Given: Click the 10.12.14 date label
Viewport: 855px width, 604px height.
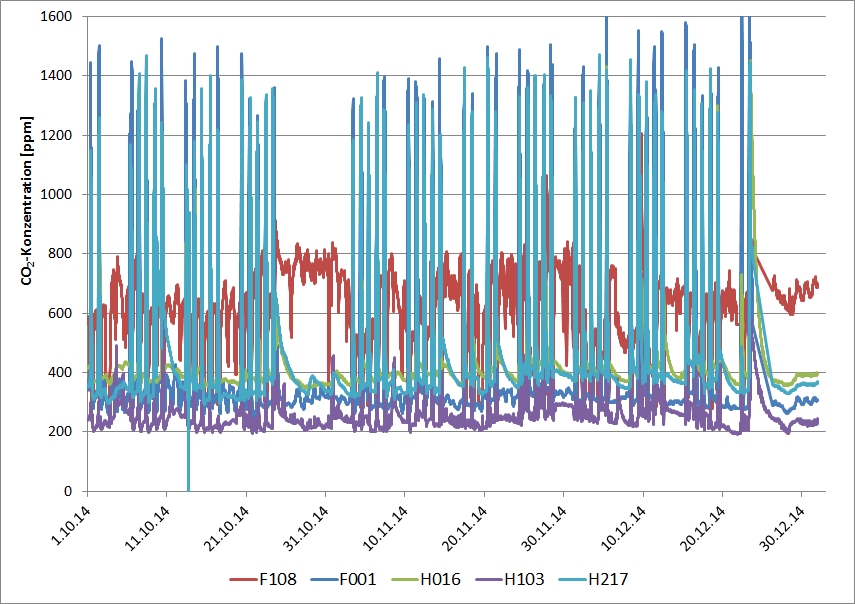Looking at the screenshot, I should point(623,528).
